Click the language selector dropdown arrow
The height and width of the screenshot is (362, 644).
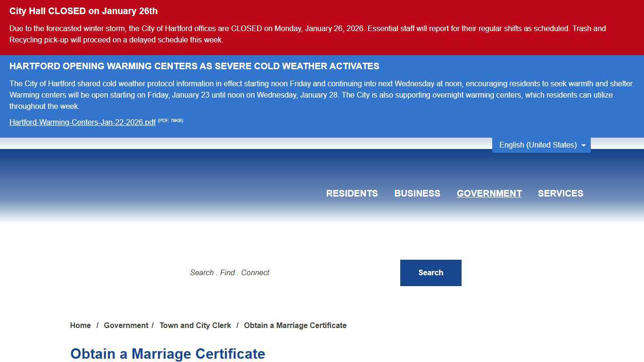[x=585, y=145]
